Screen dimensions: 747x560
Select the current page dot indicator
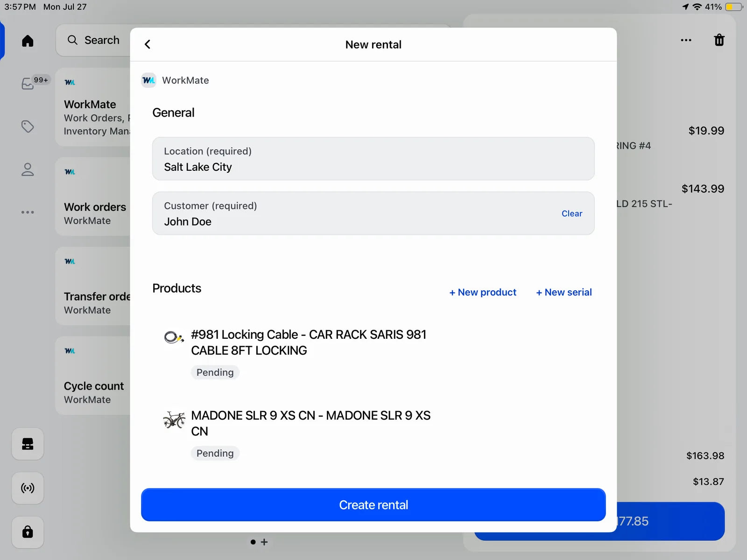tap(253, 542)
